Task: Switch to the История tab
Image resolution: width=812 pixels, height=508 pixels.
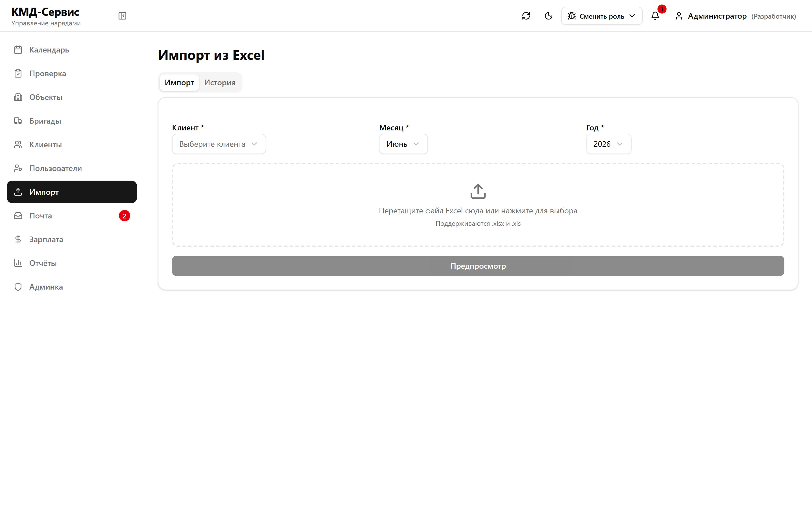Action: [220, 82]
